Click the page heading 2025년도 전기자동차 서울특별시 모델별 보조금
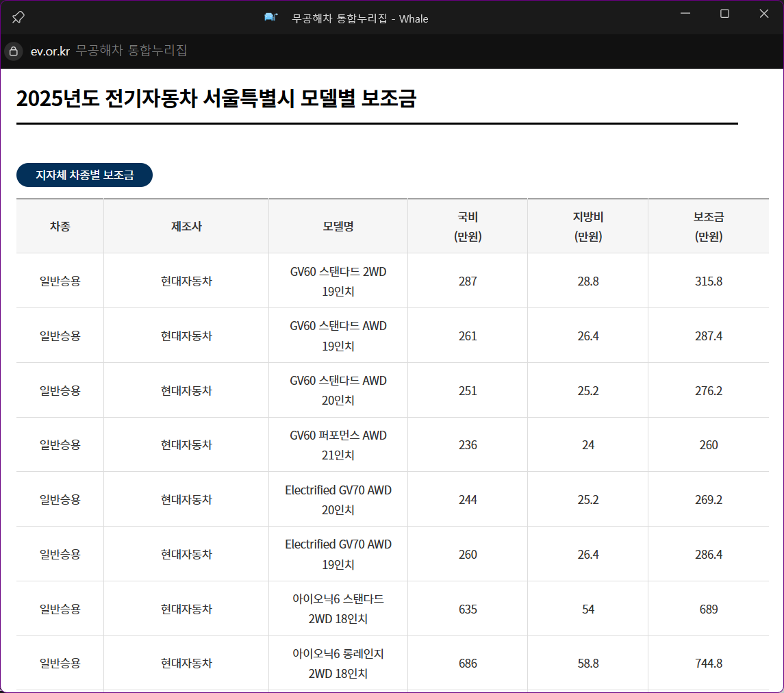This screenshot has width=784, height=693. [216, 98]
